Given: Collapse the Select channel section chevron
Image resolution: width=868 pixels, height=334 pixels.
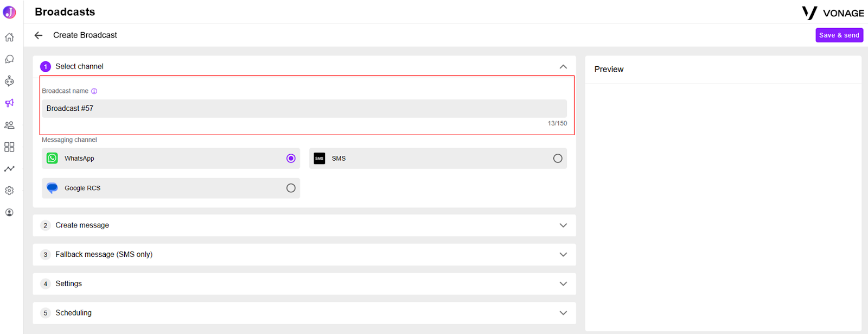Looking at the screenshot, I should 563,66.
